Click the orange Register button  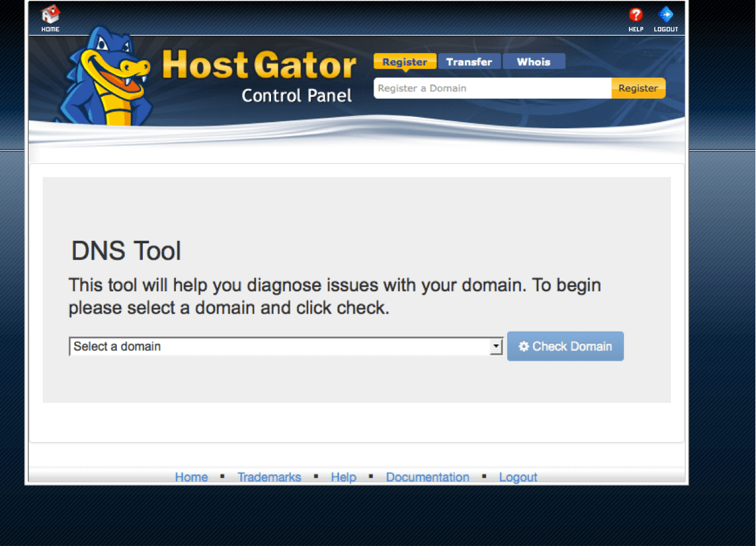pyautogui.click(x=639, y=88)
